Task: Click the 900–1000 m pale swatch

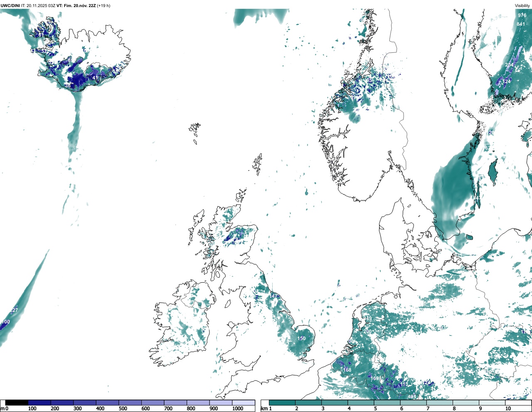Action: 221,402
